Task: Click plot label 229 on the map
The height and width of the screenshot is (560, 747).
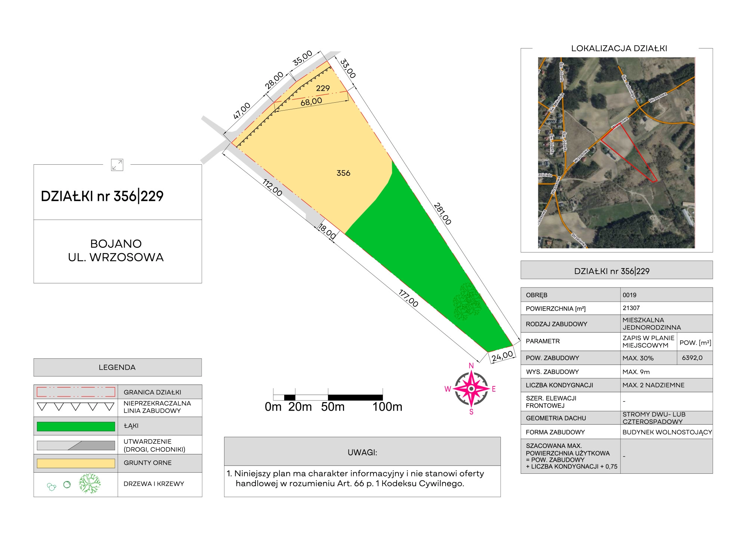Action: coord(323,88)
